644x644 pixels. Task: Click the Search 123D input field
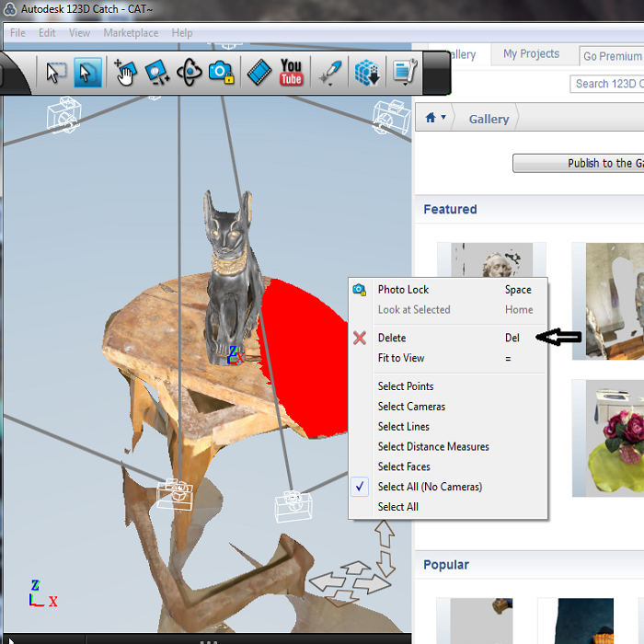[x=607, y=84]
